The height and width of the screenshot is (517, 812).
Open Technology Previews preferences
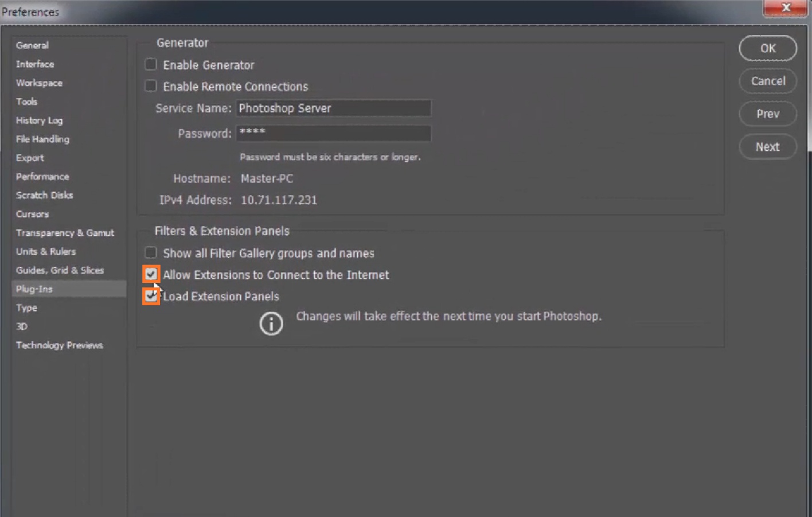coord(59,345)
